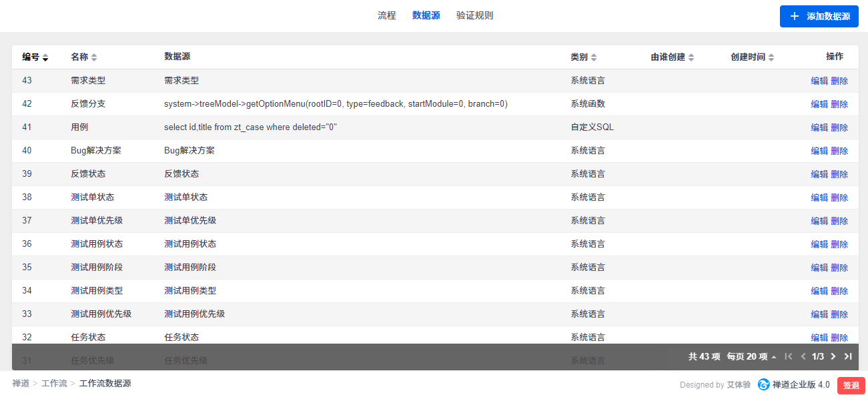Click 任务状态 name cell in row 32
Screen dimensions: 868x397
click(88, 338)
